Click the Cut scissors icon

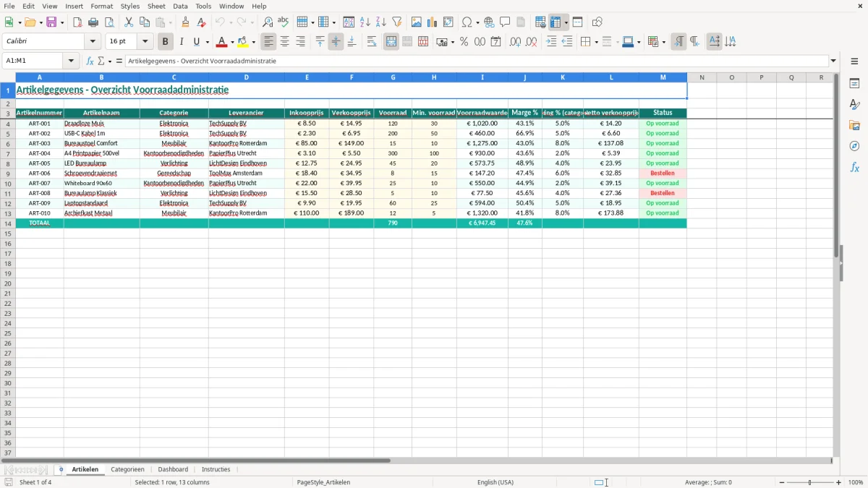coord(129,22)
